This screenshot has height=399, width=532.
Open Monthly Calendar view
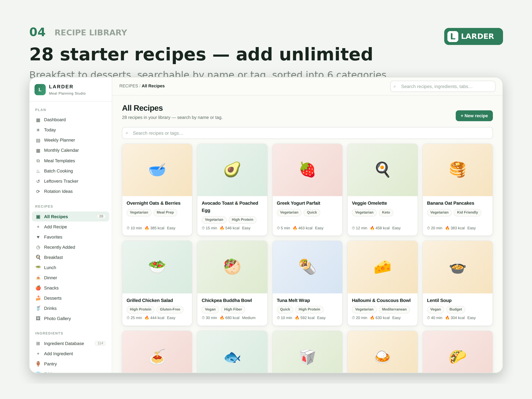70,150
